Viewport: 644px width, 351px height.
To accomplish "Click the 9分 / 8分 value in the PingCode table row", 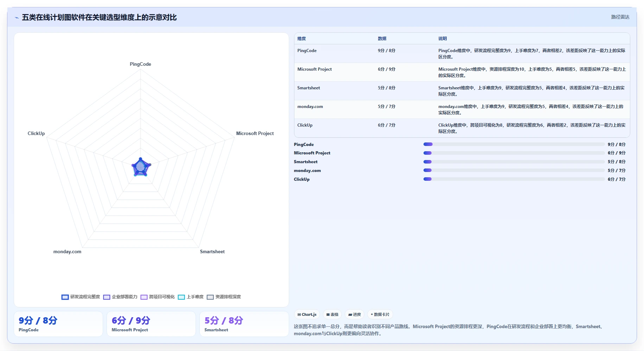I will 387,51.
